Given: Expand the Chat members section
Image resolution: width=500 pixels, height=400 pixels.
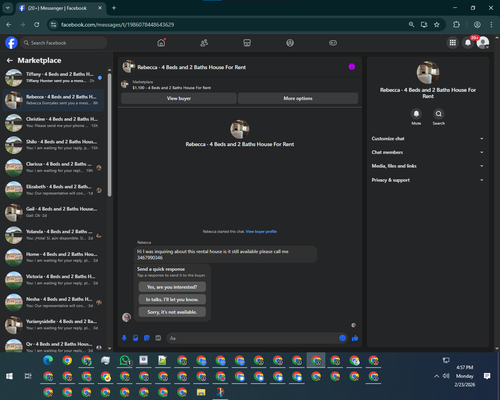Looking at the screenshot, I should click(x=428, y=152).
